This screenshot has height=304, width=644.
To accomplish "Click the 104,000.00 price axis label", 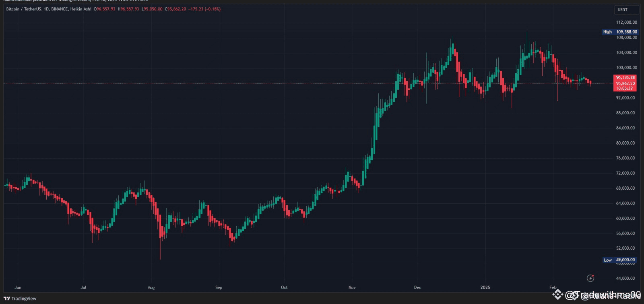I will (627, 53).
